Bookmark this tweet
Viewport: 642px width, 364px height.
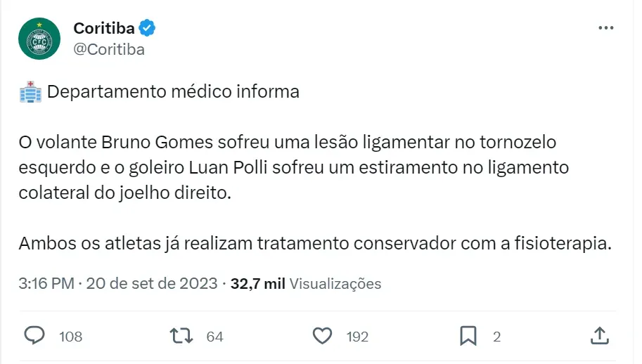pyautogui.click(x=468, y=336)
